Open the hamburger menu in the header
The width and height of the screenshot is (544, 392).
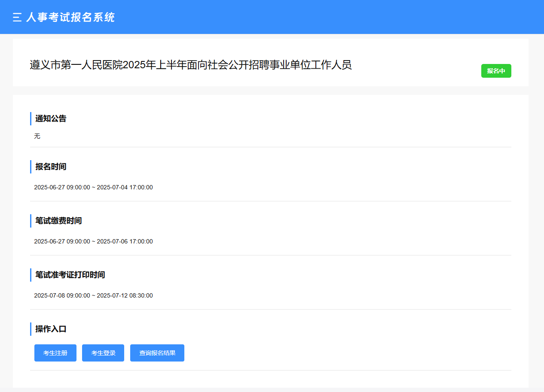tap(17, 17)
